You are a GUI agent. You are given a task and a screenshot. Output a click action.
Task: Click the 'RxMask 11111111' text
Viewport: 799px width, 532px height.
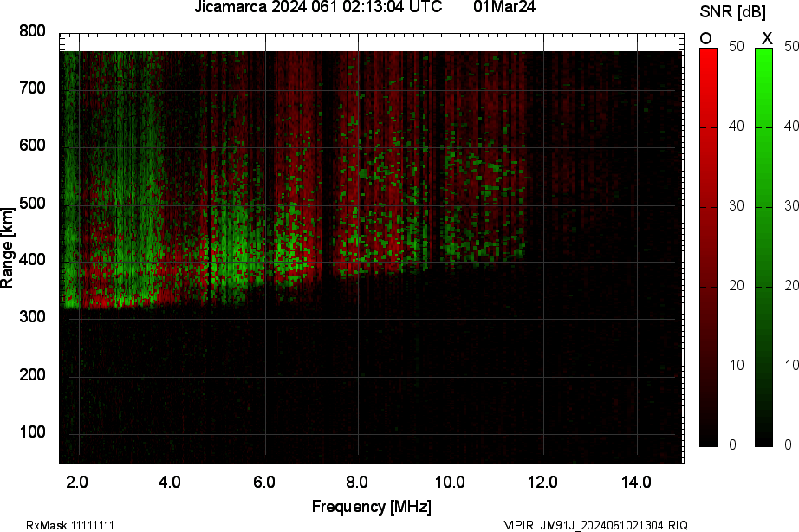70,525
